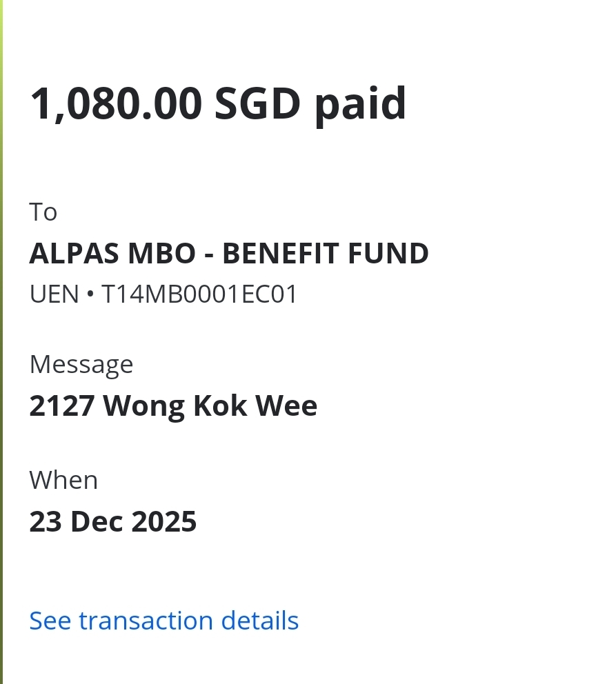
Task: Click the word paid in the heading
Action: 360,105
